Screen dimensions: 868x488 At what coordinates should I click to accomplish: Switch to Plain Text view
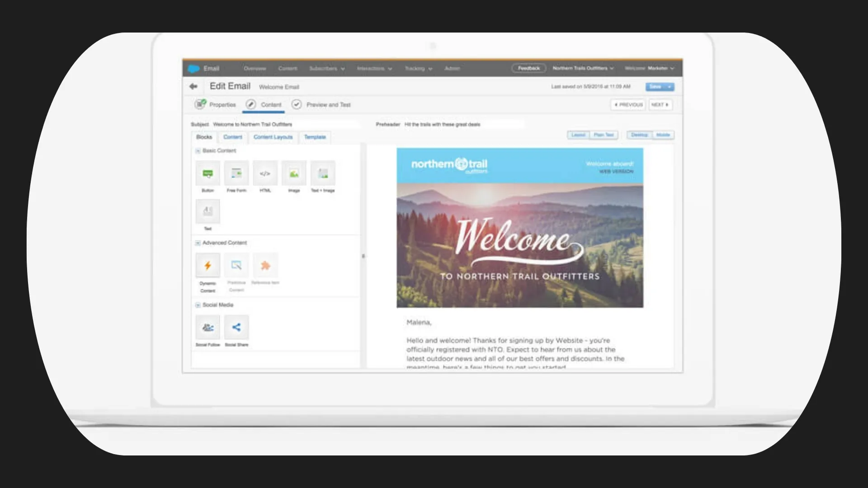pyautogui.click(x=604, y=135)
